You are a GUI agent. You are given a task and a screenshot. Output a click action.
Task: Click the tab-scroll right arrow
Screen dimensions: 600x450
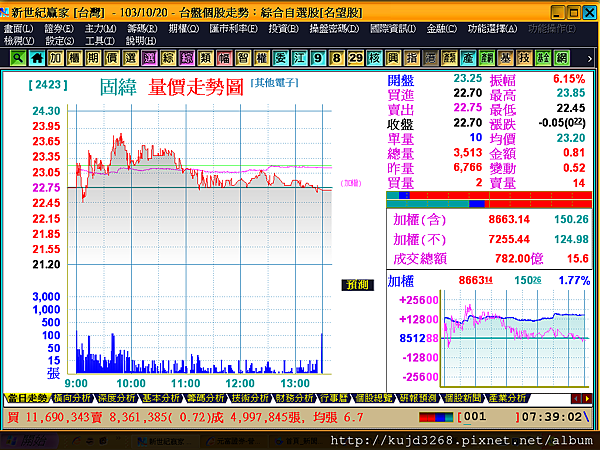tap(587, 399)
